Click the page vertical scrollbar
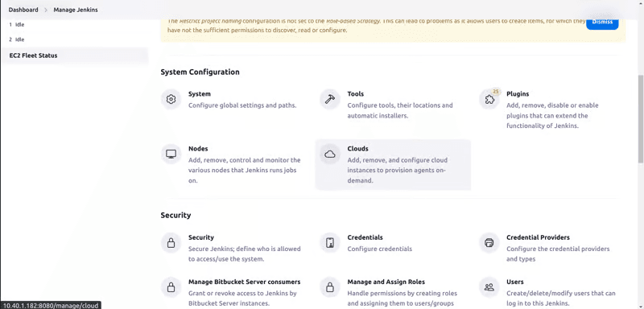The width and height of the screenshot is (644, 309). click(641, 119)
